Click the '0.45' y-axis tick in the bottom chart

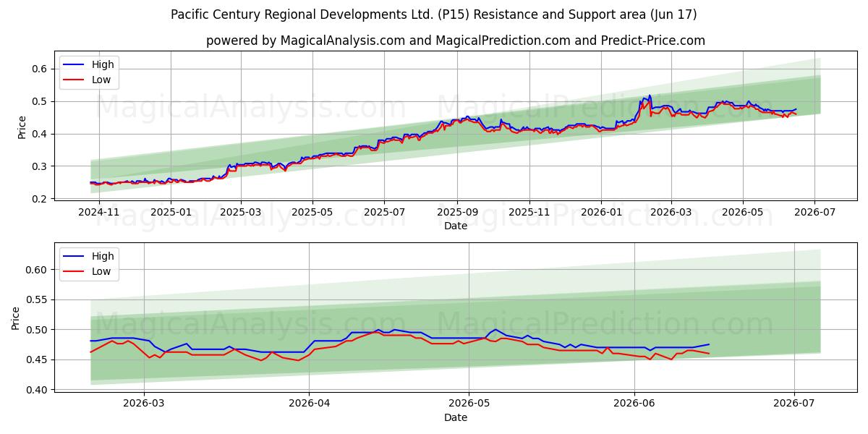[37, 359]
